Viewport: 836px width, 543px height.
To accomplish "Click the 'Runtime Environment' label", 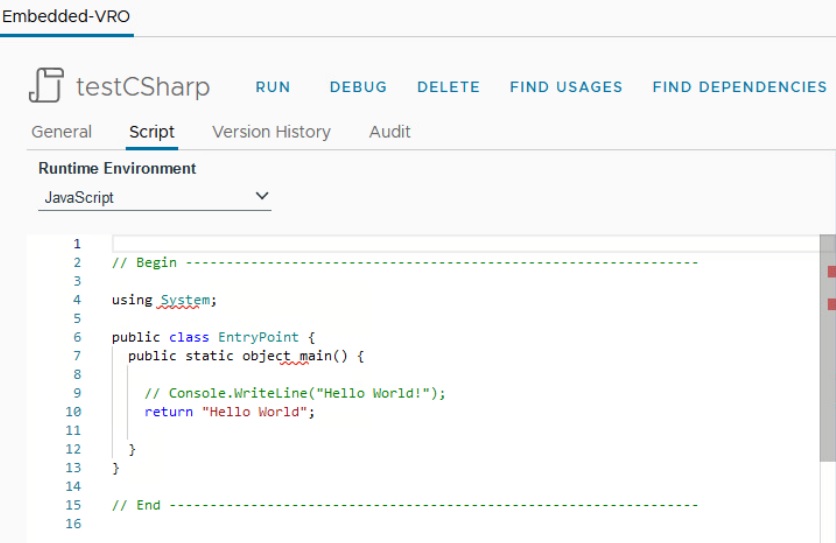I will pos(117,169).
